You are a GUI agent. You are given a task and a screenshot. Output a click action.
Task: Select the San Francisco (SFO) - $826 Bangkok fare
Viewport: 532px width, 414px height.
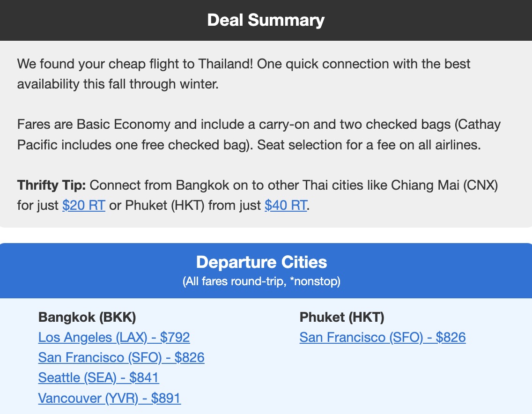click(x=121, y=357)
